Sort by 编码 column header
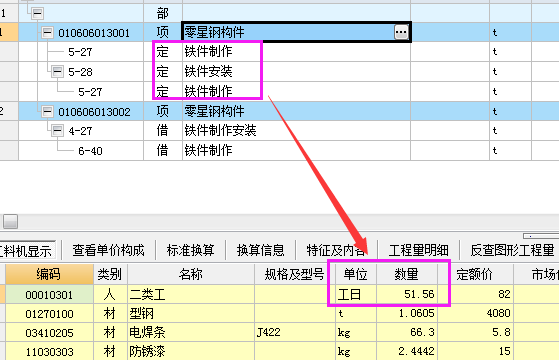Viewport: 559px width, 360px height. [x=49, y=274]
